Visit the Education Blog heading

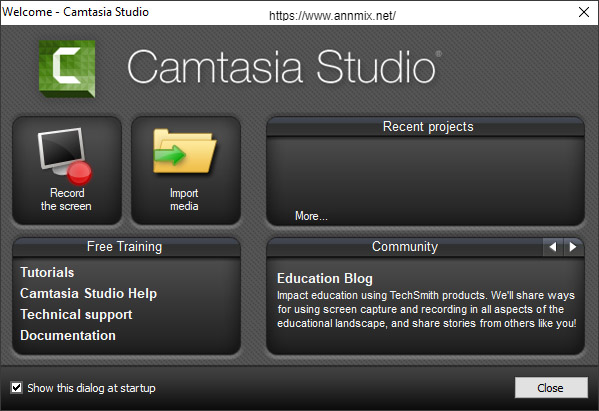coord(325,278)
